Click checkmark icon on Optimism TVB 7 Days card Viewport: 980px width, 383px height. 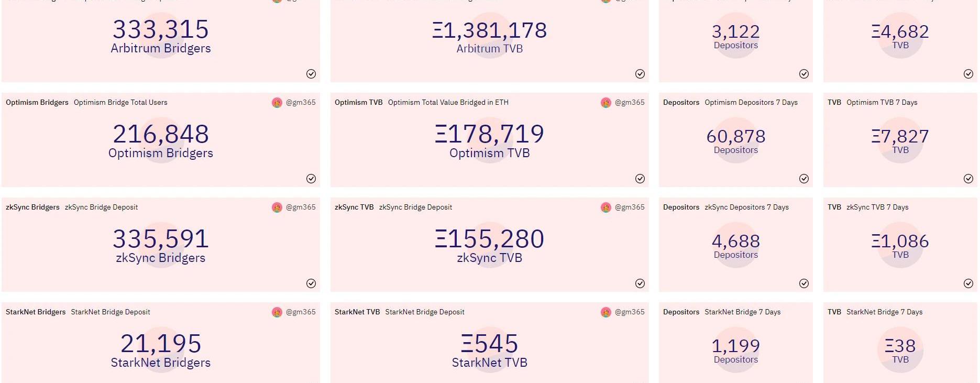point(968,179)
